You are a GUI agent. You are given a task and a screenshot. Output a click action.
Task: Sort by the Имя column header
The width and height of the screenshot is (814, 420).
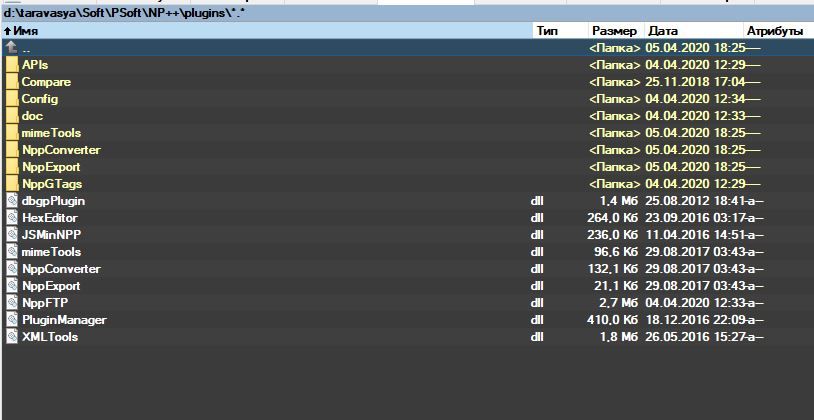tap(267, 31)
